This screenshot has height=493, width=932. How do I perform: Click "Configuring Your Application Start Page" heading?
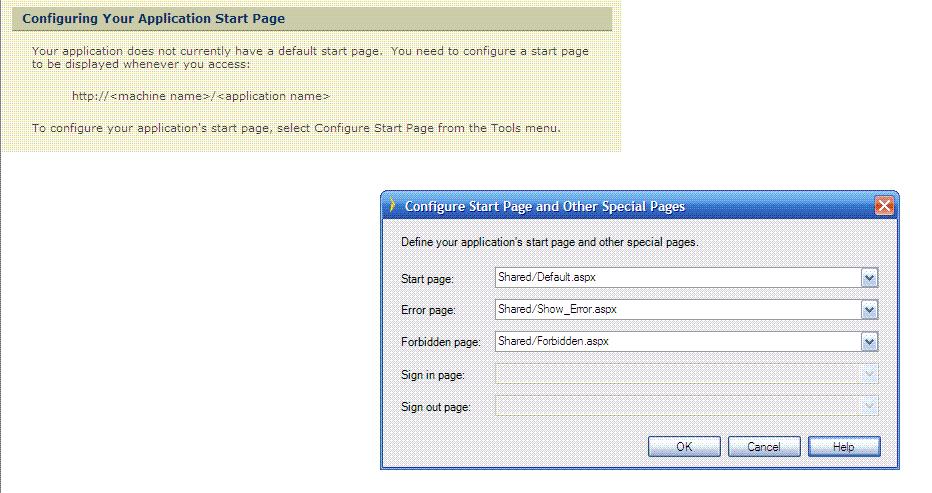tap(153, 18)
